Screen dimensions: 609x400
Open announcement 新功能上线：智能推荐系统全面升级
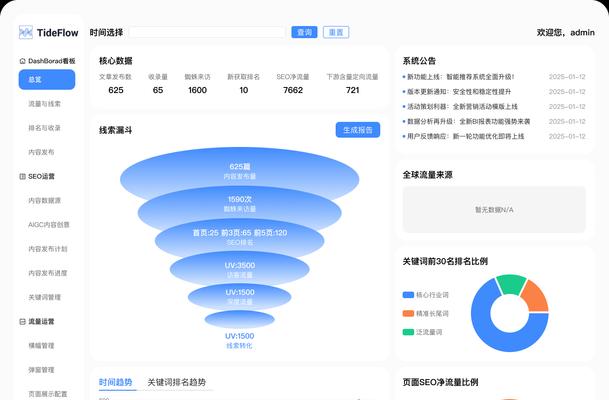(461, 77)
